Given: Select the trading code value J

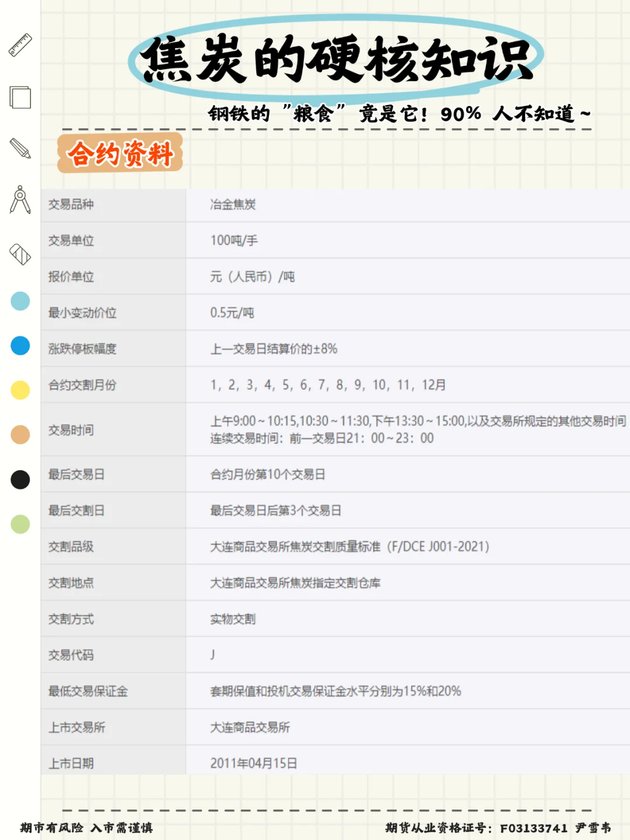Looking at the screenshot, I should 212,654.
